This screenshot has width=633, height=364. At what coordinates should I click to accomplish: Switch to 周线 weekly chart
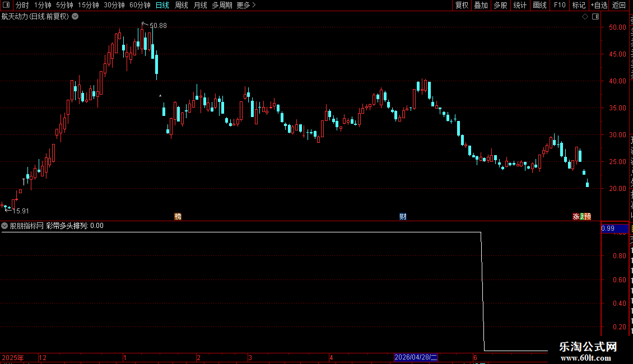pos(181,5)
